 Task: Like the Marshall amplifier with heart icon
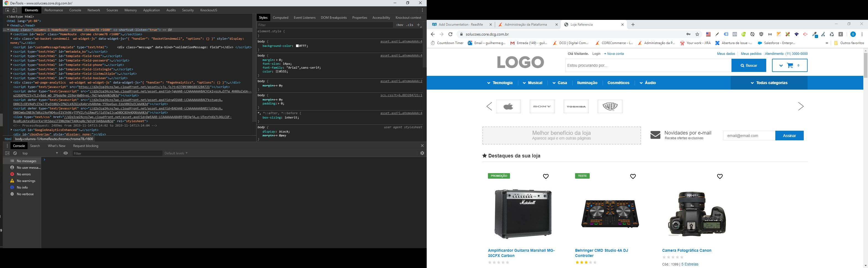point(546,176)
